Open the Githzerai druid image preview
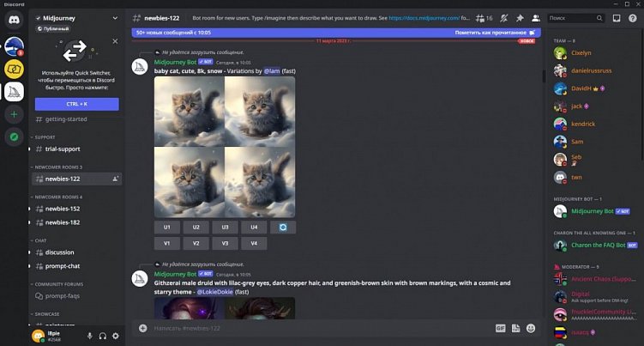Viewport: 644px width, 346px height. [x=225, y=308]
